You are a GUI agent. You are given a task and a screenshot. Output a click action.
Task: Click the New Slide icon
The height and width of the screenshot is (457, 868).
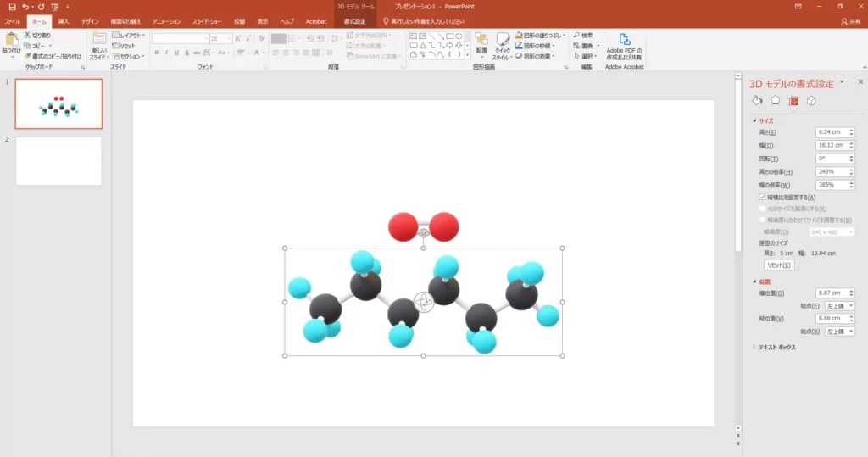tap(98, 42)
